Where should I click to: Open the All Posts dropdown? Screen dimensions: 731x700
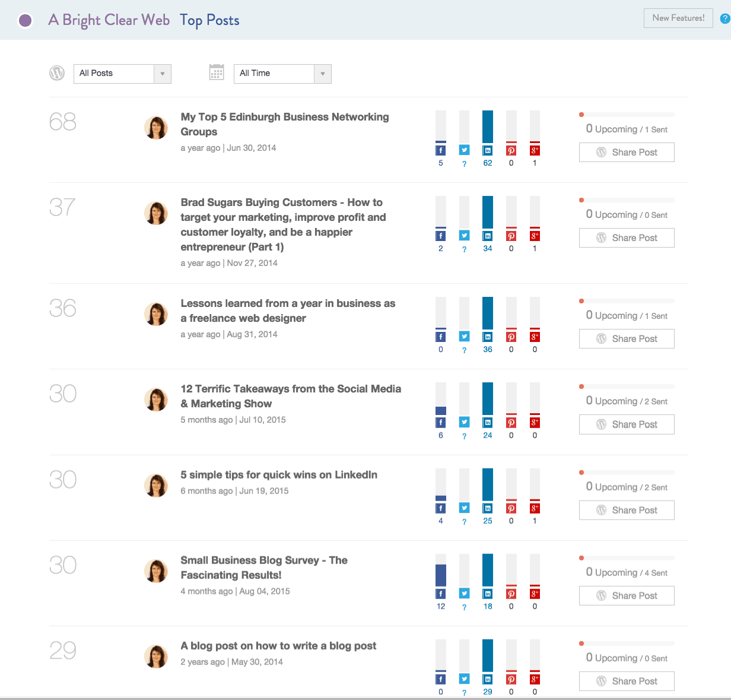click(122, 74)
